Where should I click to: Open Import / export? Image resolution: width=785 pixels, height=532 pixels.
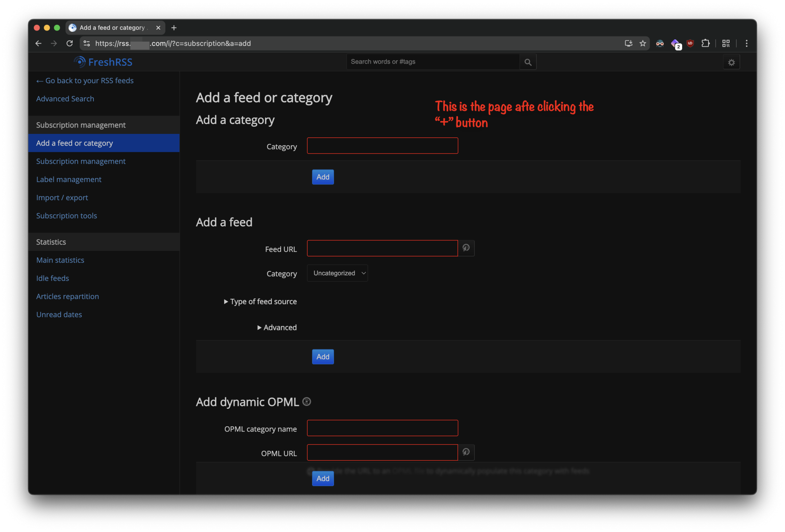(62, 197)
